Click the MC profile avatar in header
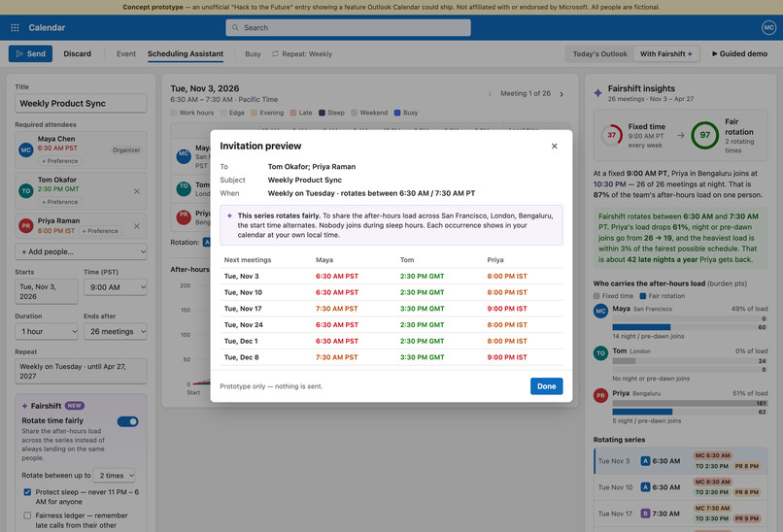 point(768,27)
